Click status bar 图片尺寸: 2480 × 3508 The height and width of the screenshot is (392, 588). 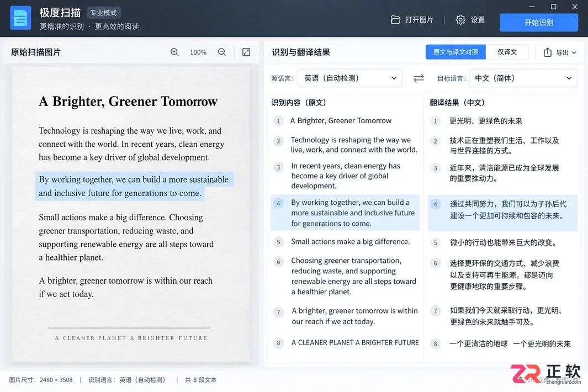point(41,380)
